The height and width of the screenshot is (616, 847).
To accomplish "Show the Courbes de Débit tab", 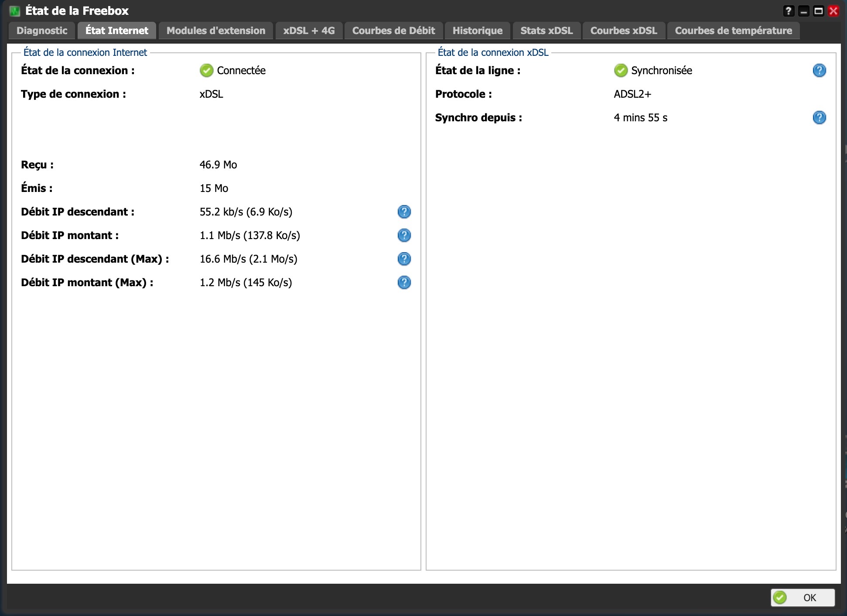I will pyautogui.click(x=393, y=31).
